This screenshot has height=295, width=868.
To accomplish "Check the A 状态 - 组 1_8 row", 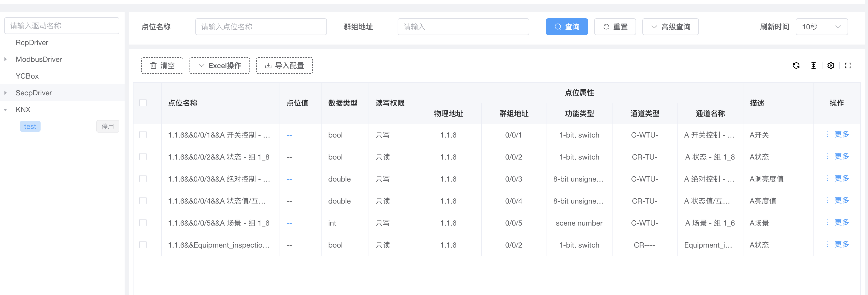I will click(x=143, y=157).
